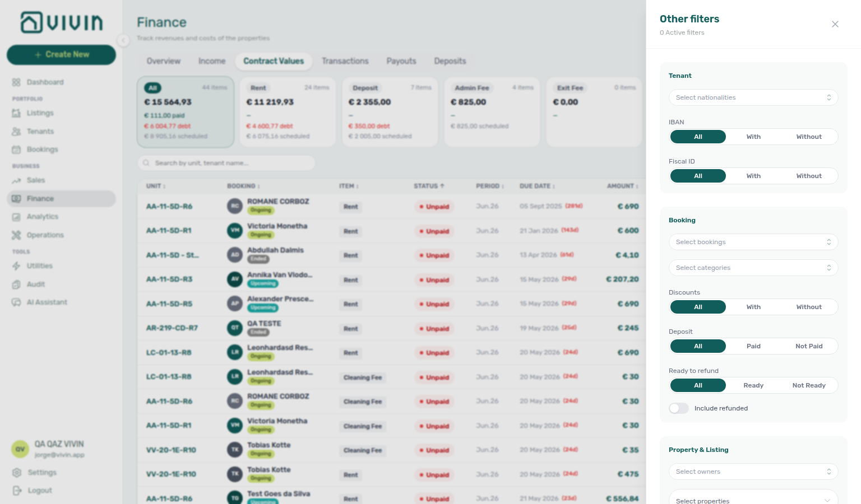Click the Create New button

pos(61,54)
